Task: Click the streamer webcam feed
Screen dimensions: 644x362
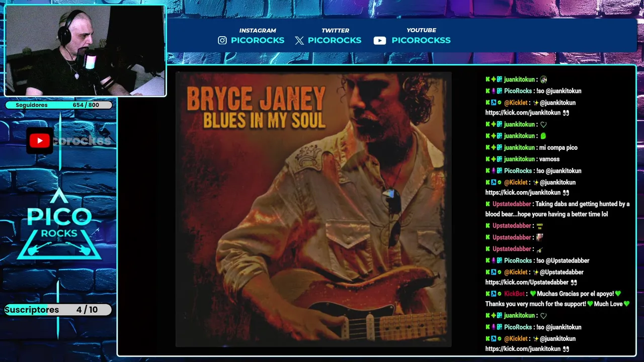Action: coord(85,51)
